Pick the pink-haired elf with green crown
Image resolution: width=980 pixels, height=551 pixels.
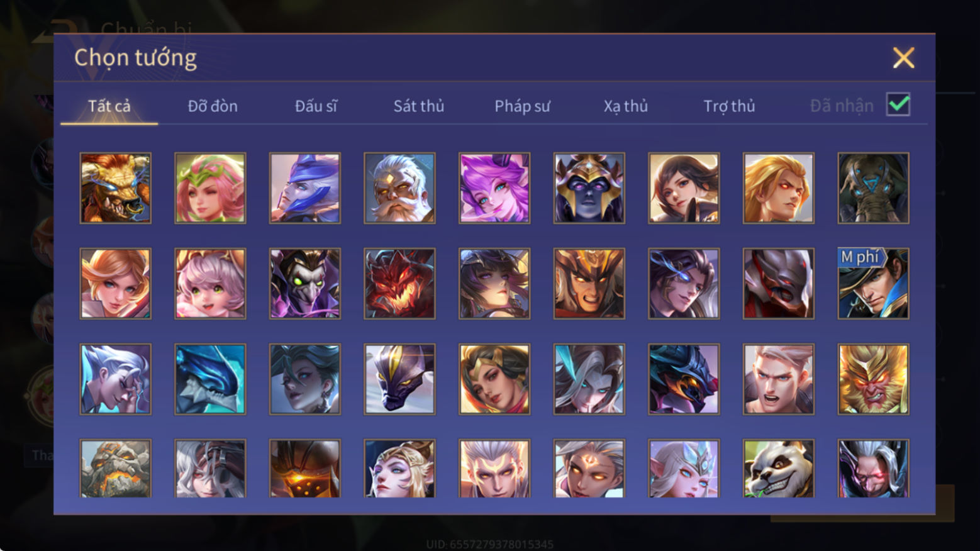click(x=210, y=188)
